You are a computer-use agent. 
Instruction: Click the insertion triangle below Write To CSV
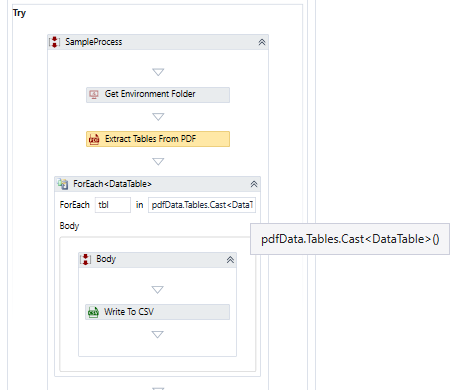157,334
